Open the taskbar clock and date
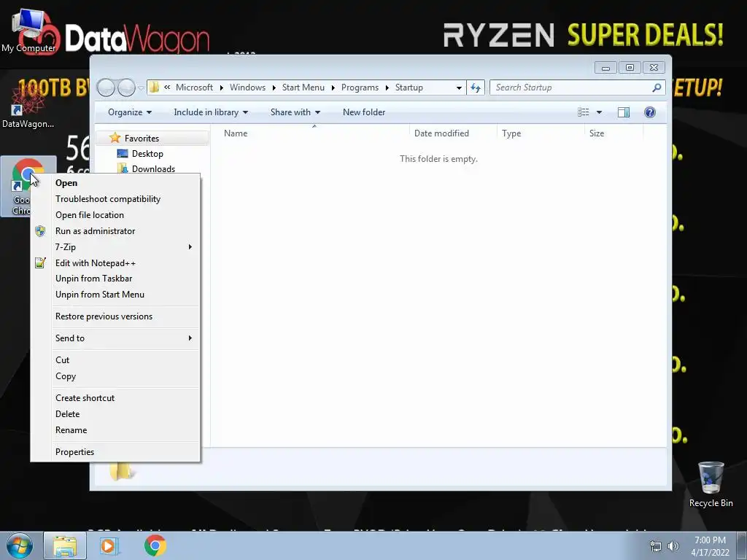 pos(710,546)
